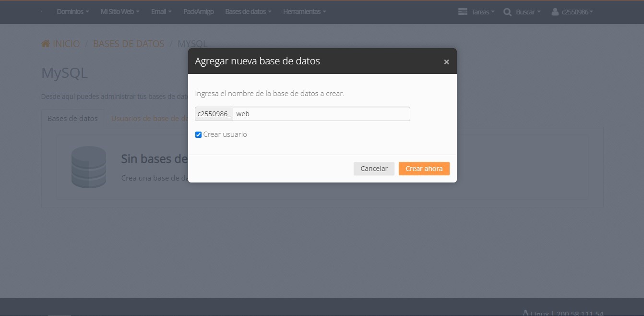644x316 pixels.
Task: Open the Email dropdown menu
Action: [161, 12]
